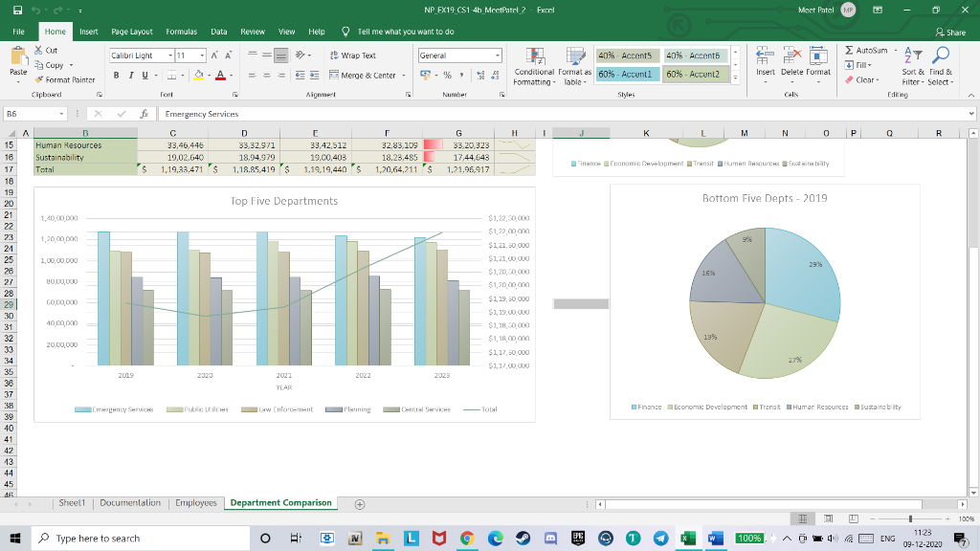Apply fill color bucket icon
This screenshot has width=980, height=551.
199,75
